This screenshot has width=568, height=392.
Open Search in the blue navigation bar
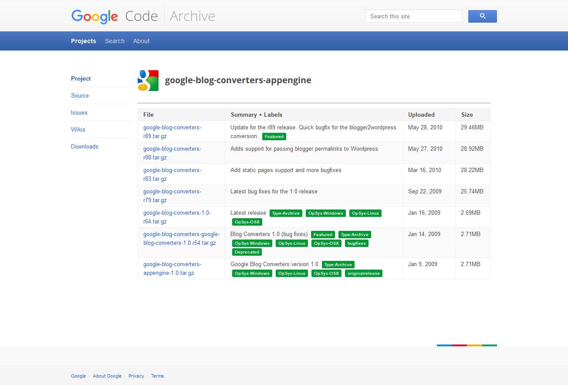(x=115, y=41)
